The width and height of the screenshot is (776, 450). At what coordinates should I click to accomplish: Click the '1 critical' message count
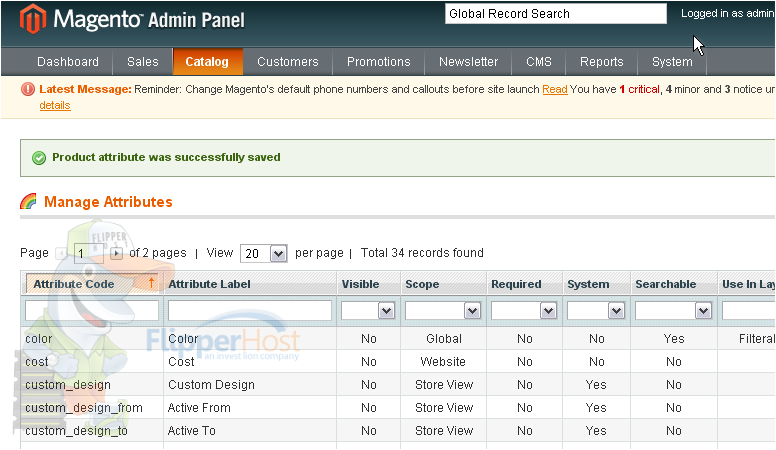639,90
